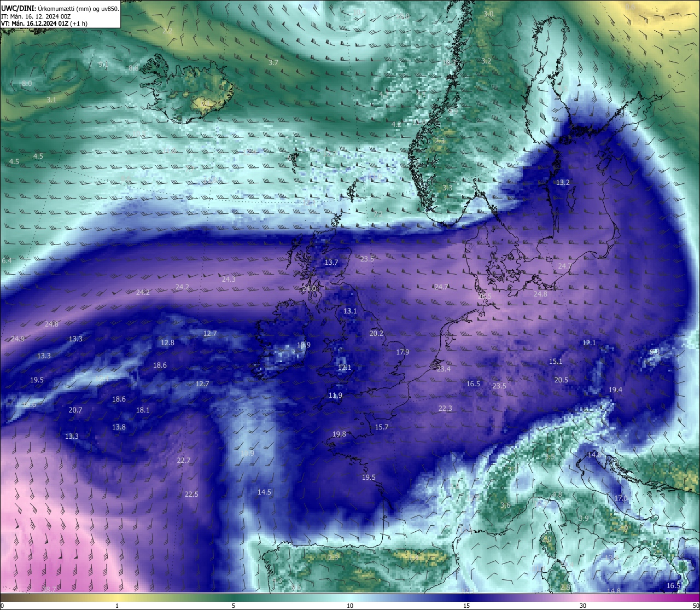700x610 pixels.
Task: Click the 20.2 value on the map
Action: [376, 333]
